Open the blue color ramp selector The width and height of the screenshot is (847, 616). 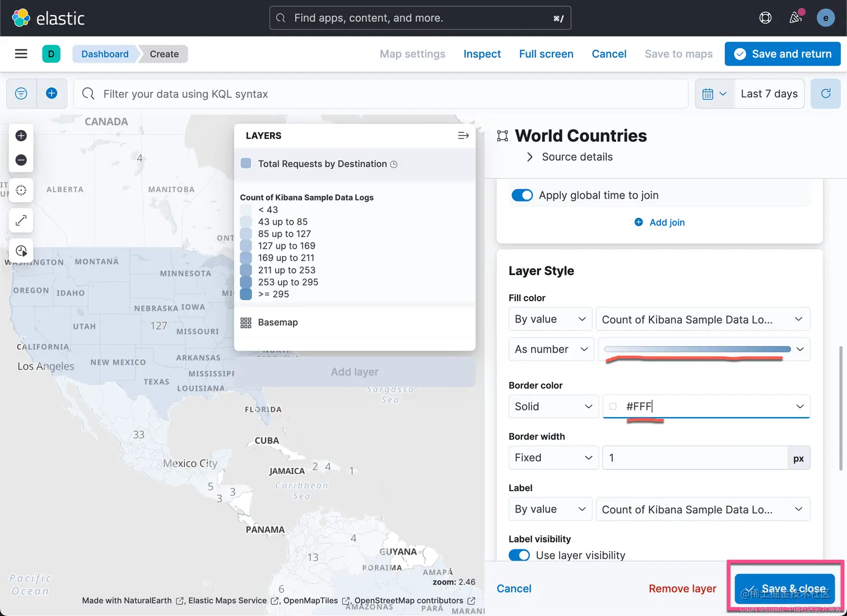[x=704, y=349]
